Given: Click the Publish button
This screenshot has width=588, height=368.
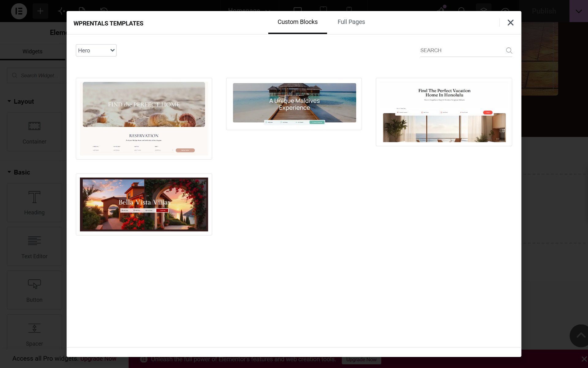Looking at the screenshot, I should click(544, 11).
